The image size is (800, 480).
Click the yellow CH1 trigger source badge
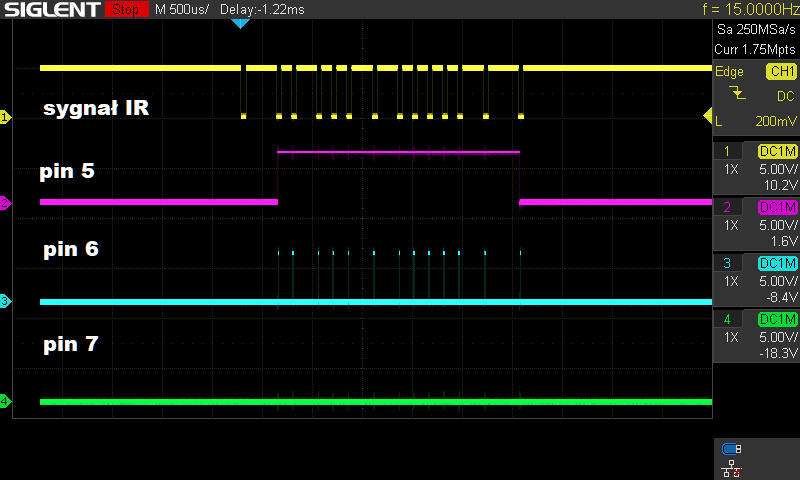[781, 71]
